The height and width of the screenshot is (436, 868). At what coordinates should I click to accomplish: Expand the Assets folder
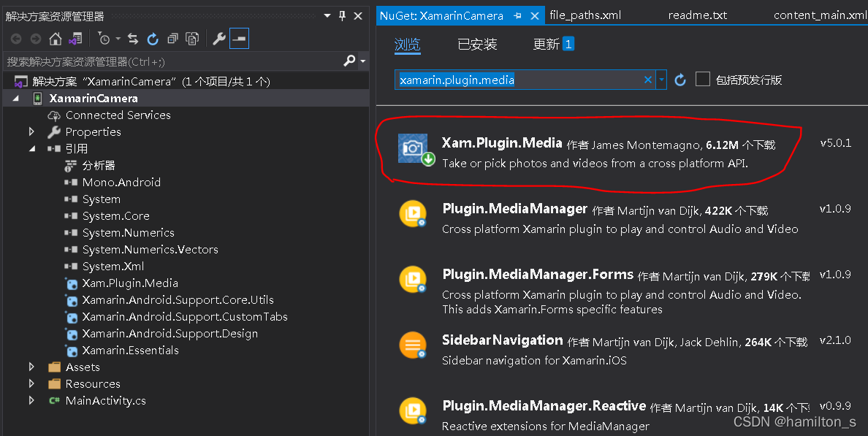click(x=31, y=367)
